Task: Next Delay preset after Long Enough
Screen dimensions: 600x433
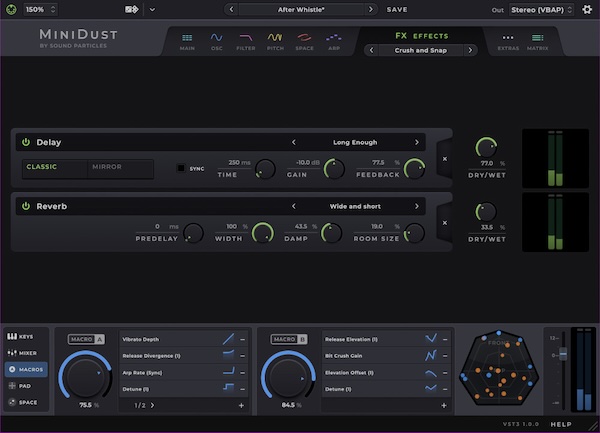Action: pos(416,142)
